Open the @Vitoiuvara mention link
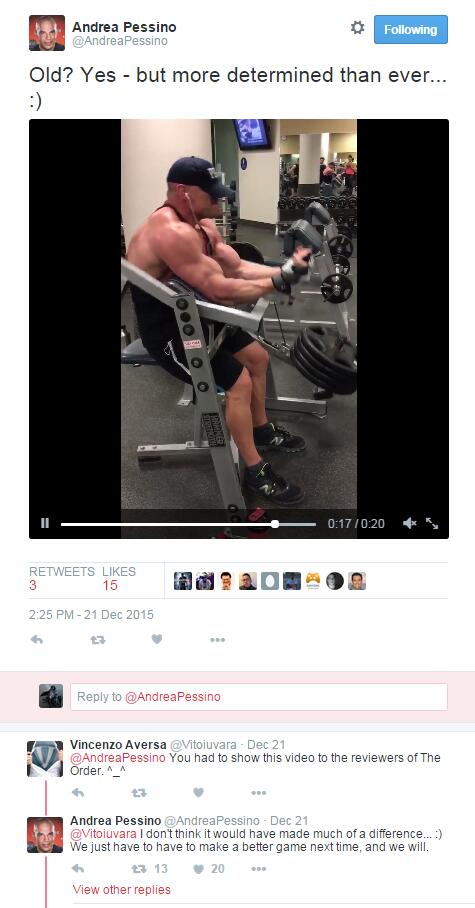The image size is (475, 908). [x=103, y=834]
